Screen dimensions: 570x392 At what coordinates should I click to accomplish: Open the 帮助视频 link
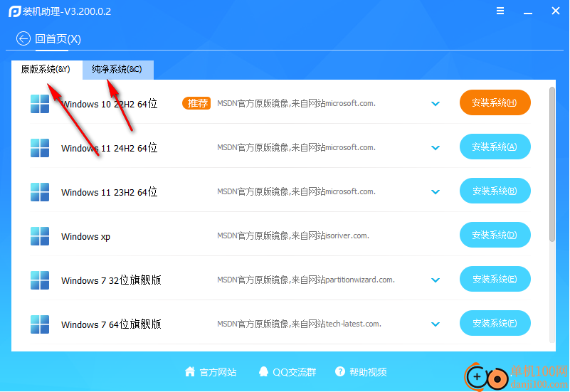pyautogui.click(x=368, y=372)
